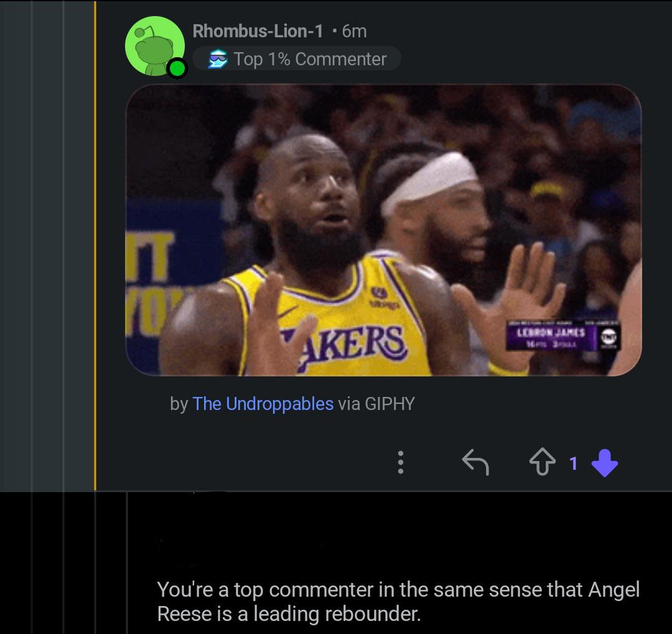Play the LeBron James reaction GIF

384,230
